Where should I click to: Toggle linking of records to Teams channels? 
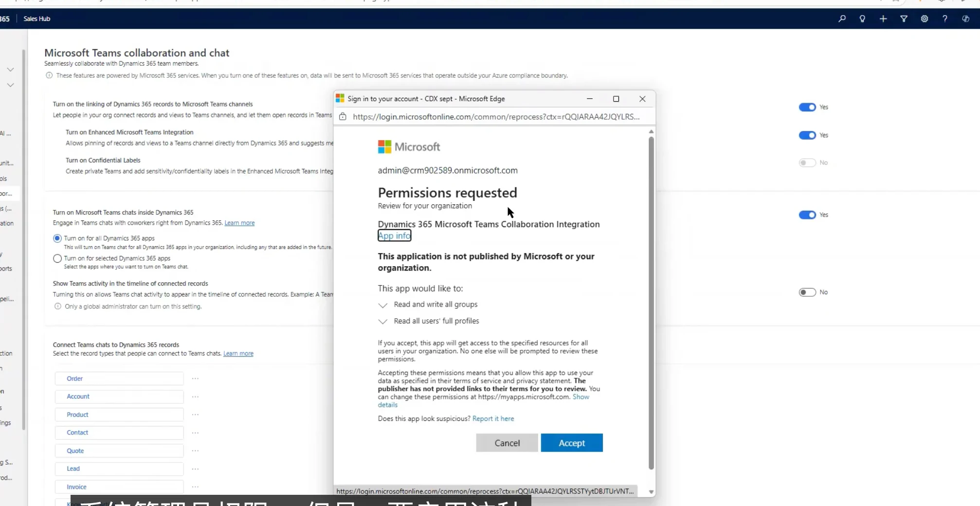click(807, 107)
